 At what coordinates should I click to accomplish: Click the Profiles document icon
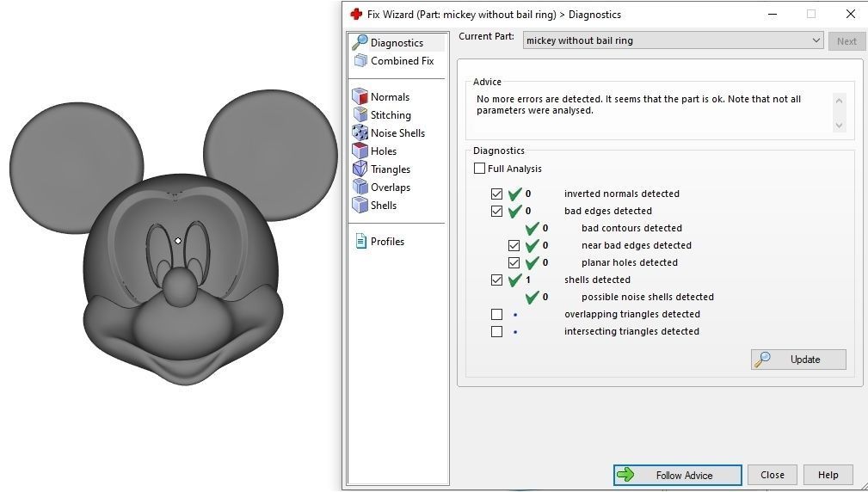(x=361, y=241)
